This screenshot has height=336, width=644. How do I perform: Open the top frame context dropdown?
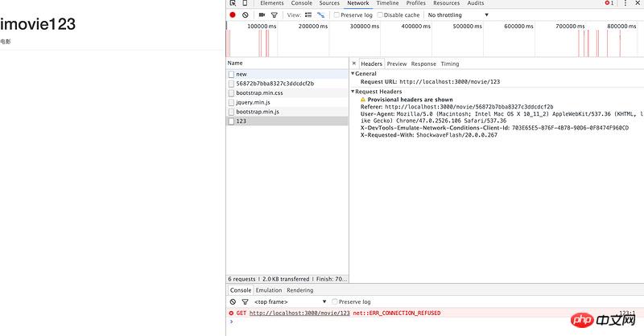[290, 301]
